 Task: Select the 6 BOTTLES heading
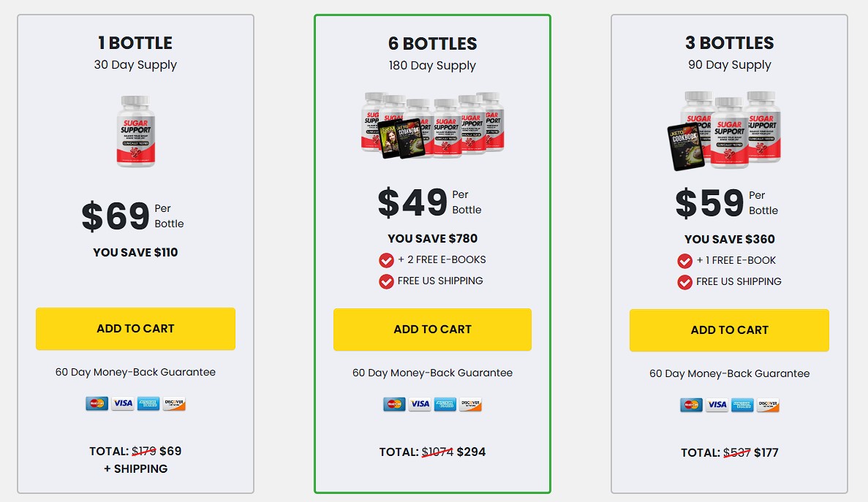click(x=432, y=44)
